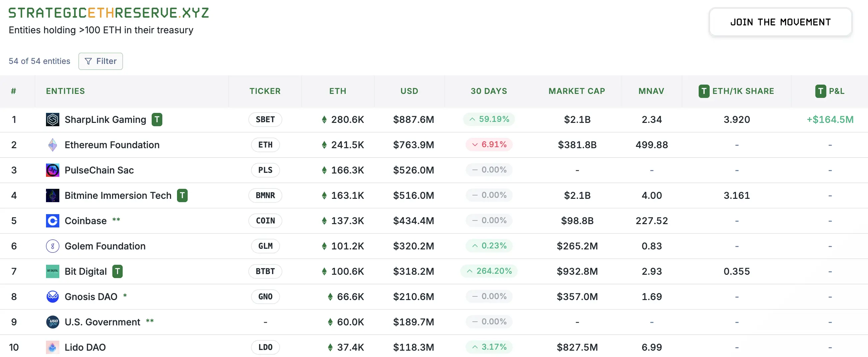Open the StrategicETHReserve.xyz home link
Image resolution: width=868 pixels, height=357 pixels.
click(x=109, y=13)
